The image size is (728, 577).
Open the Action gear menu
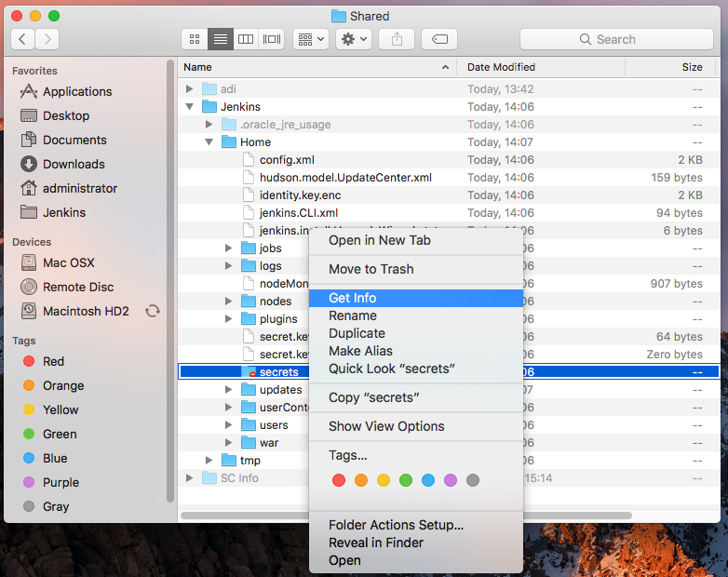(x=354, y=39)
